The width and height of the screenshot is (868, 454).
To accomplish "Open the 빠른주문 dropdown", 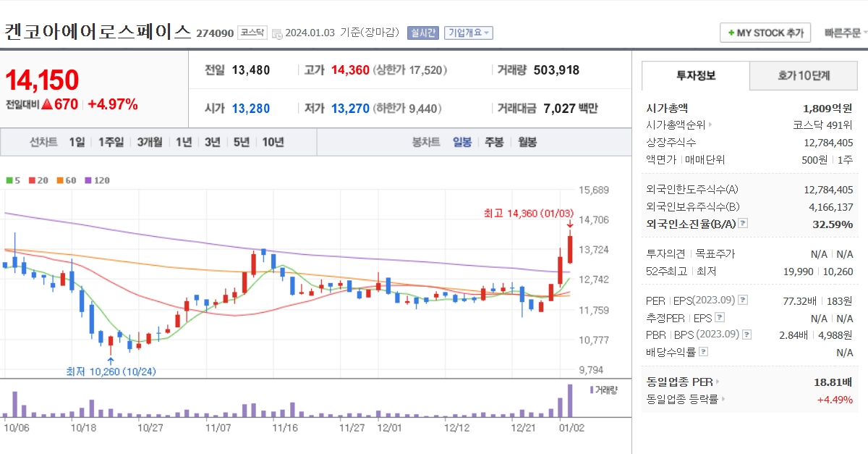I will tap(846, 33).
